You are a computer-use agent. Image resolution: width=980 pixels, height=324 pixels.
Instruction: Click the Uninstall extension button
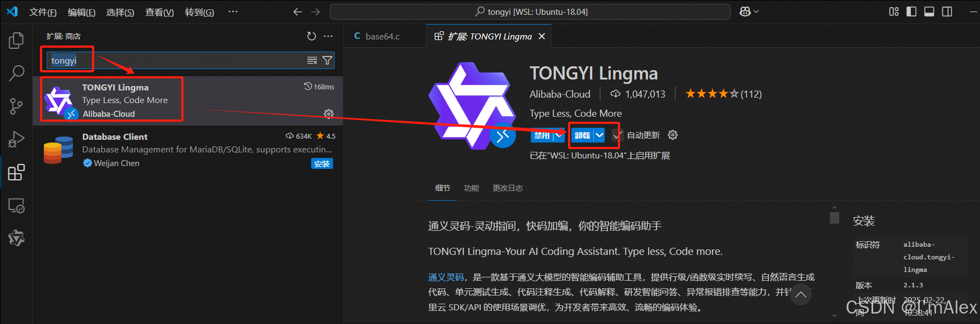coord(582,135)
